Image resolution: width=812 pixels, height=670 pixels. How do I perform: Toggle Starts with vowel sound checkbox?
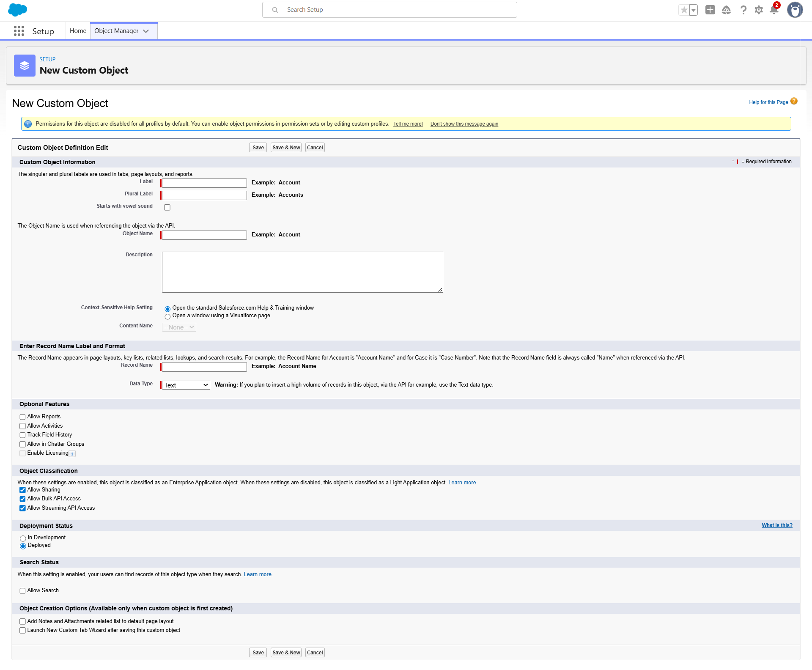tap(167, 207)
